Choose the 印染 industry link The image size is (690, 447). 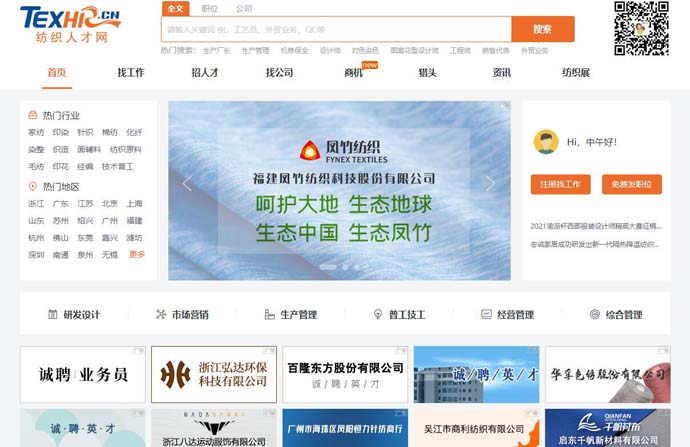[x=61, y=132]
